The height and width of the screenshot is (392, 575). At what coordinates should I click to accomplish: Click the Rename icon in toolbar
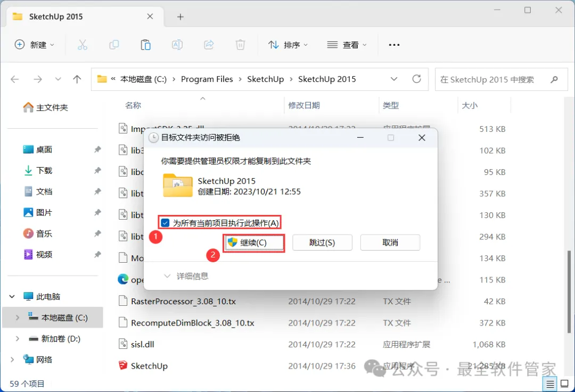(177, 45)
